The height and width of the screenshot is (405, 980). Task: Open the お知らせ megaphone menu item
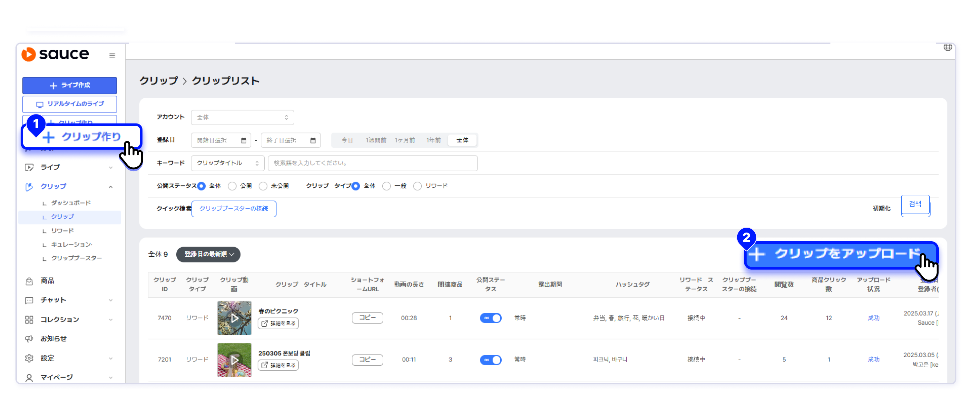pyautogui.click(x=53, y=339)
